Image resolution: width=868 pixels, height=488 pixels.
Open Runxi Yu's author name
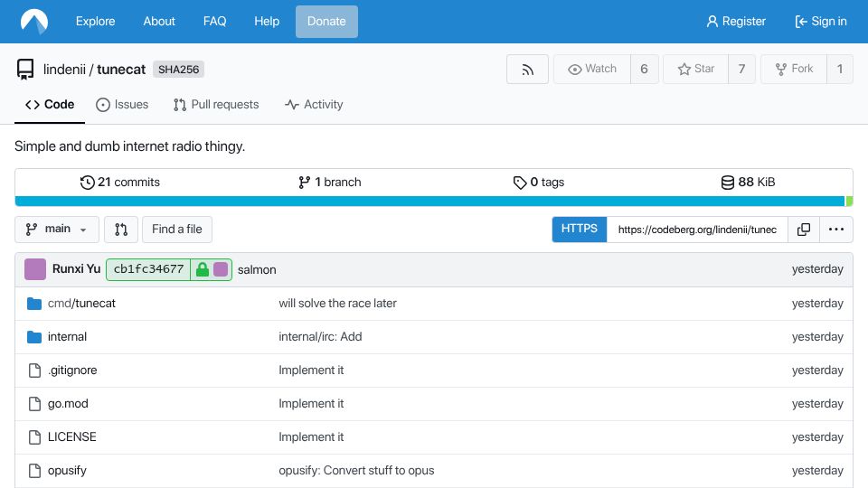[76, 269]
